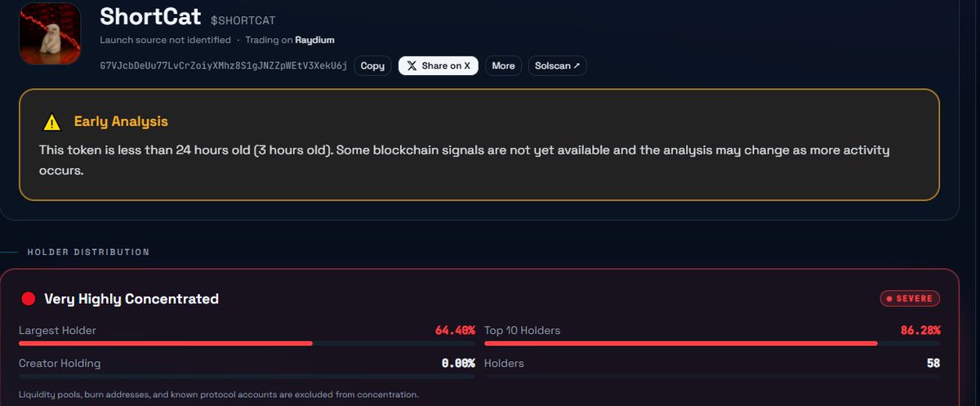The image size is (980, 406).
Task: Click the Largest Holder progress bar
Action: (x=247, y=343)
